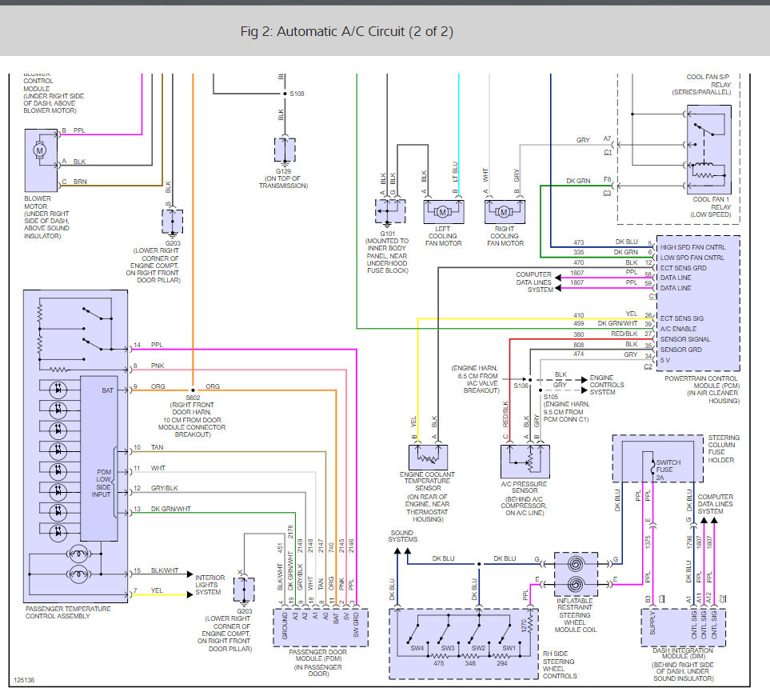770x700 pixels.
Task: Click the figure title 'Fig 2: Automatic A/C Circuit (2 of 2)'
Action: tap(347, 31)
